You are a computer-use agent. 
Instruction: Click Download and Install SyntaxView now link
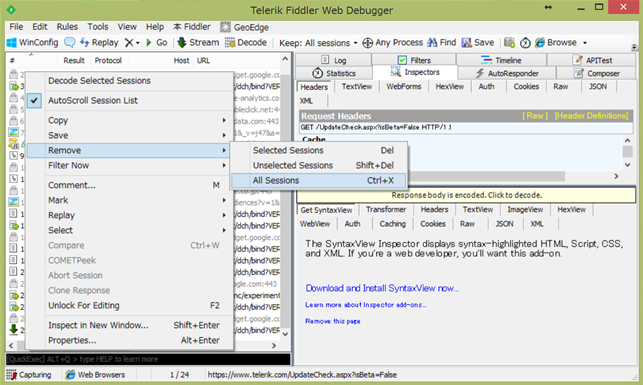coord(382,288)
